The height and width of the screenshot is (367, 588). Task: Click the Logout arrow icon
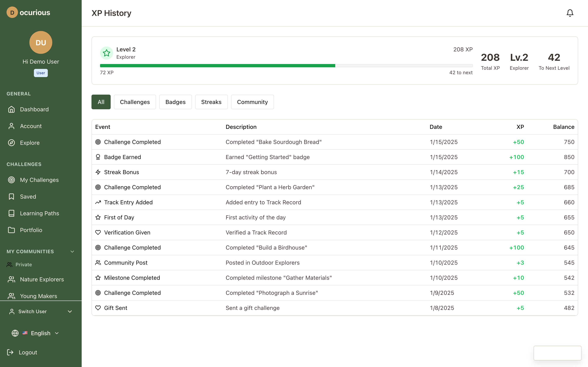[x=10, y=352]
